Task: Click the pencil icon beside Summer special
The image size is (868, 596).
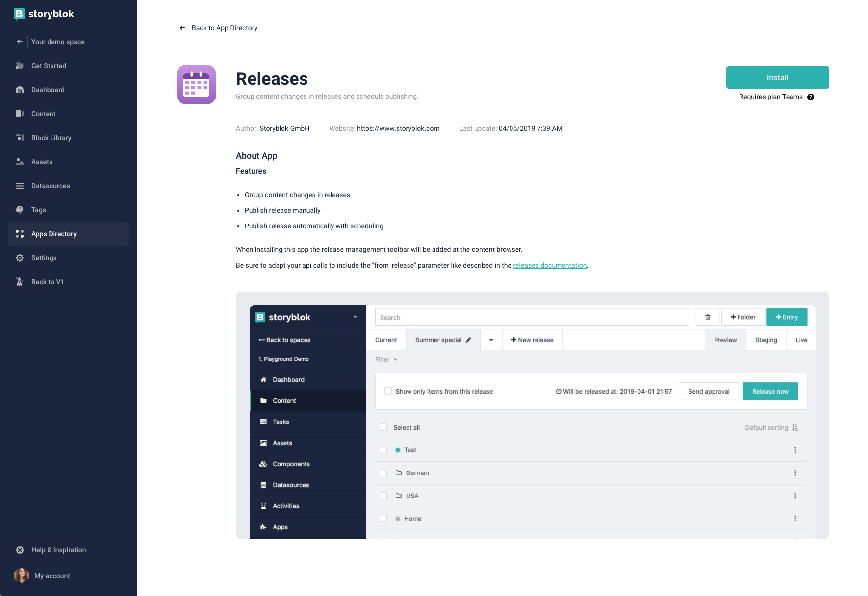Action: pyautogui.click(x=468, y=340)
